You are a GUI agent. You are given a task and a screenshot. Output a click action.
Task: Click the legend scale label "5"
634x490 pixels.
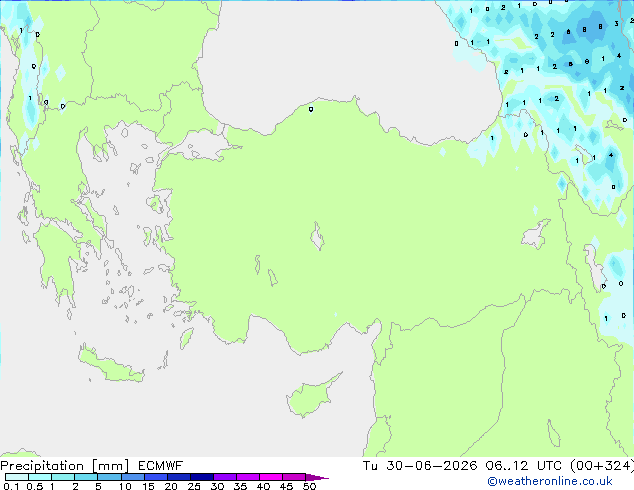pos(98,486)
